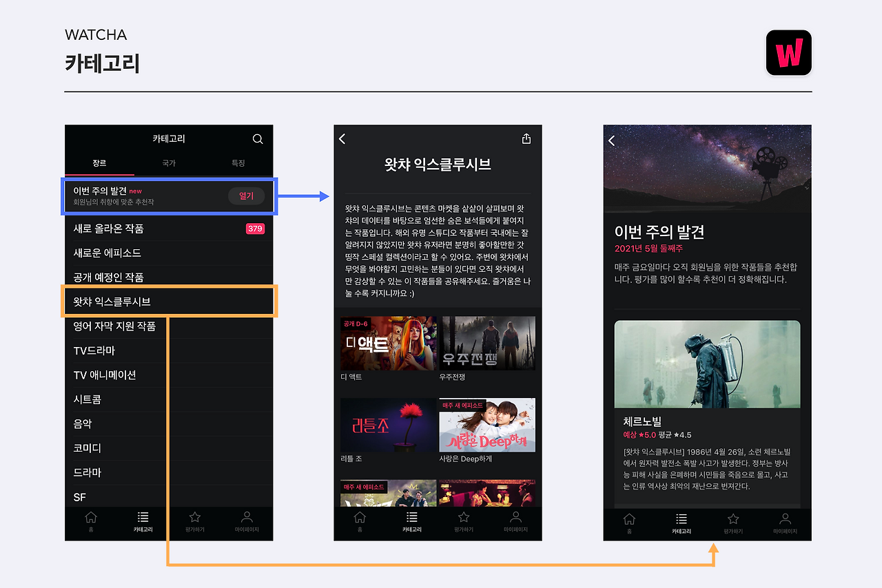This screenshot has width=882, height=588.
Task: Tap the 리틀 조 caption
Action: point(352,459)
